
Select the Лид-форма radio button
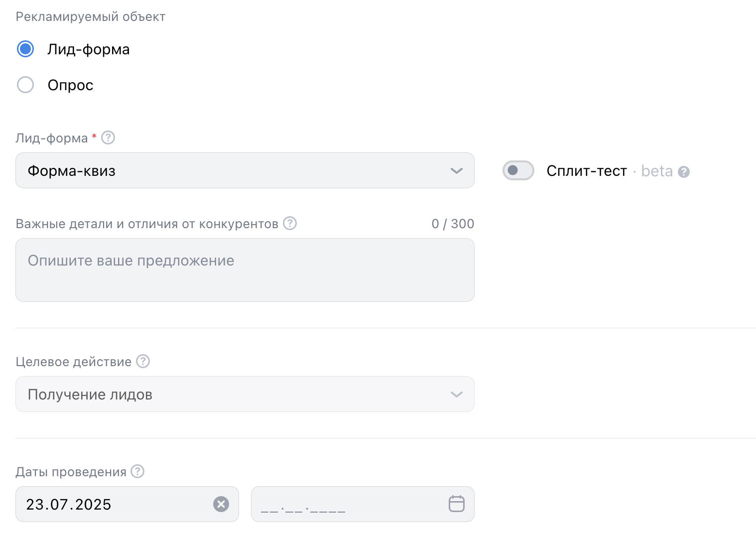[25, 49]
